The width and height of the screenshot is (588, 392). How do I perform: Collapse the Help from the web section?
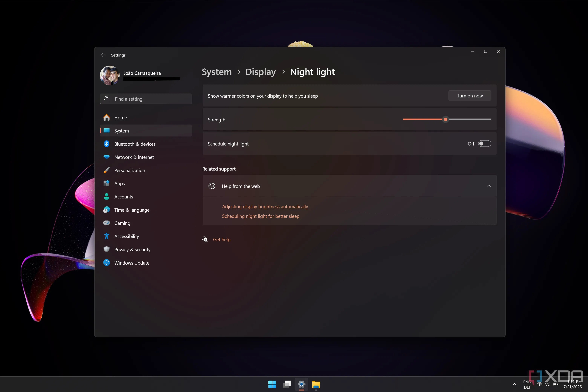pos(489,186)
